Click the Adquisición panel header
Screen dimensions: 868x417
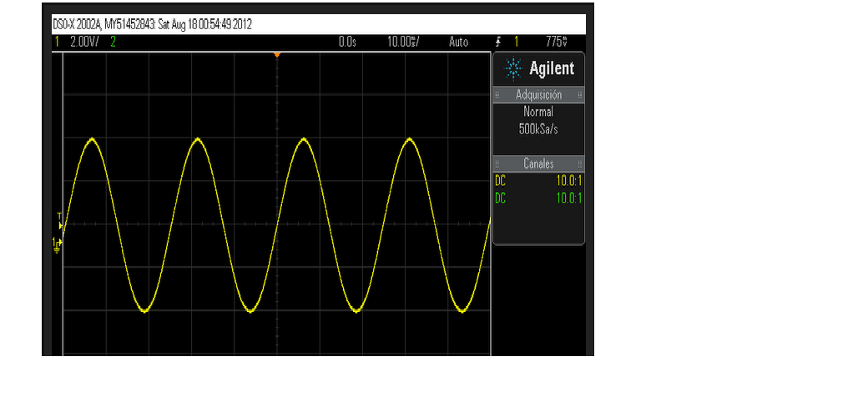tap(538, 94)
